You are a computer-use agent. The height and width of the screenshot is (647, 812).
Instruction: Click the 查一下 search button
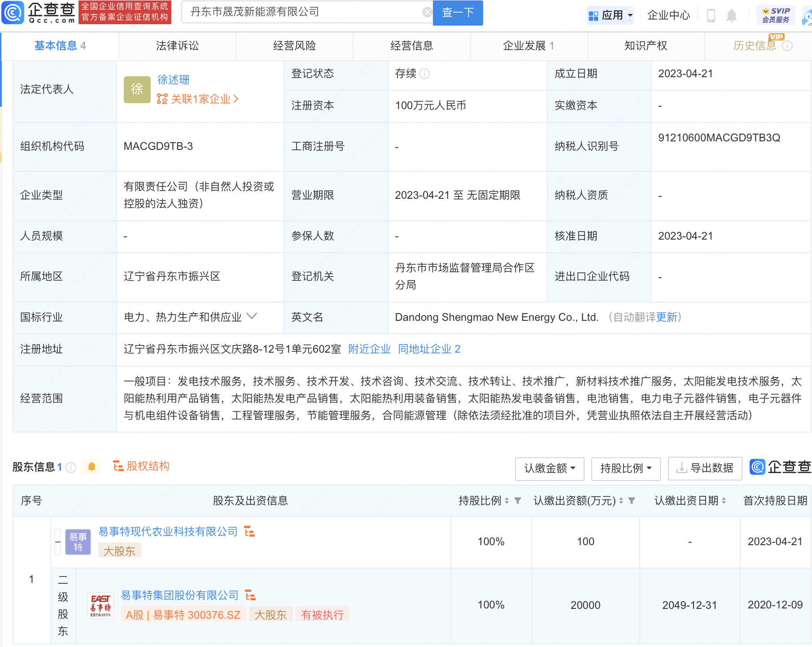pyautogui.click(x=458, y=13)
